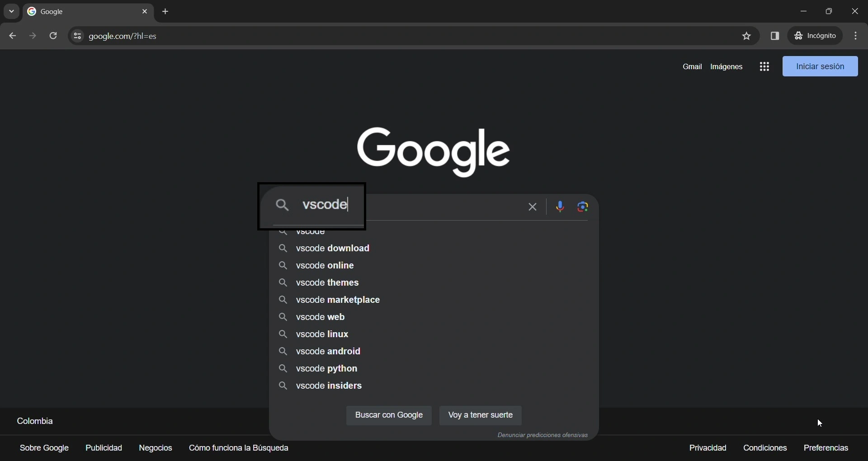This screenshot has width=868, height=461.
Task: Open the Negocios footer link
Action: [156, 448]
